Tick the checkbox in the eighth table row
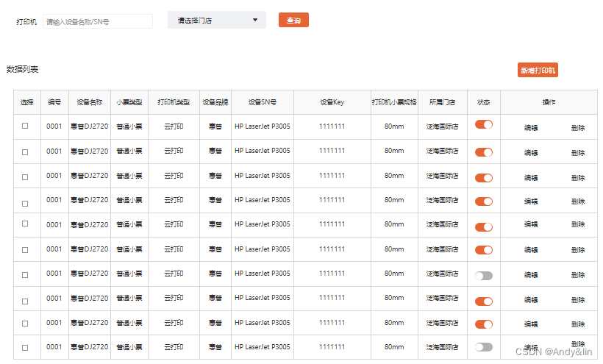This screenshot has height=364, width=603. (x=25, y=301)
